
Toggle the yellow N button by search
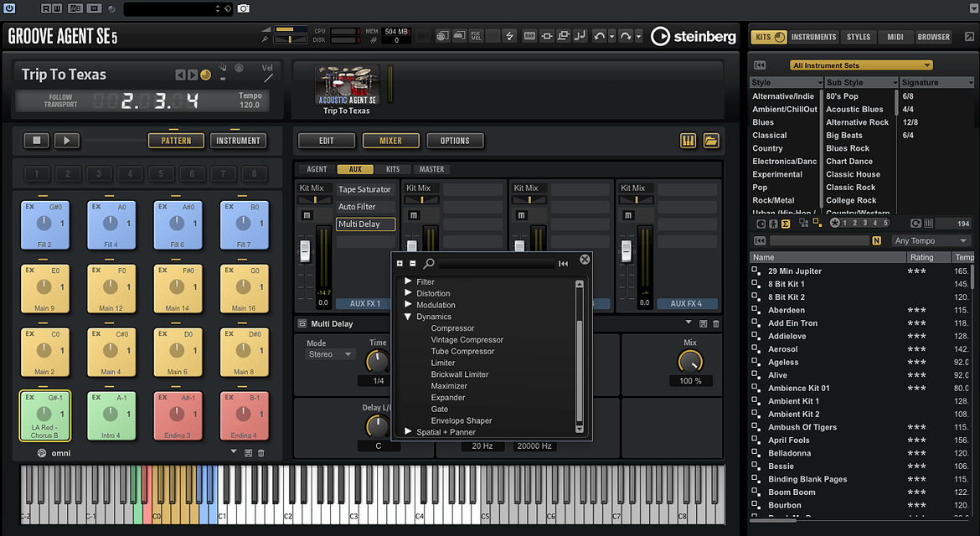(877, 240)
